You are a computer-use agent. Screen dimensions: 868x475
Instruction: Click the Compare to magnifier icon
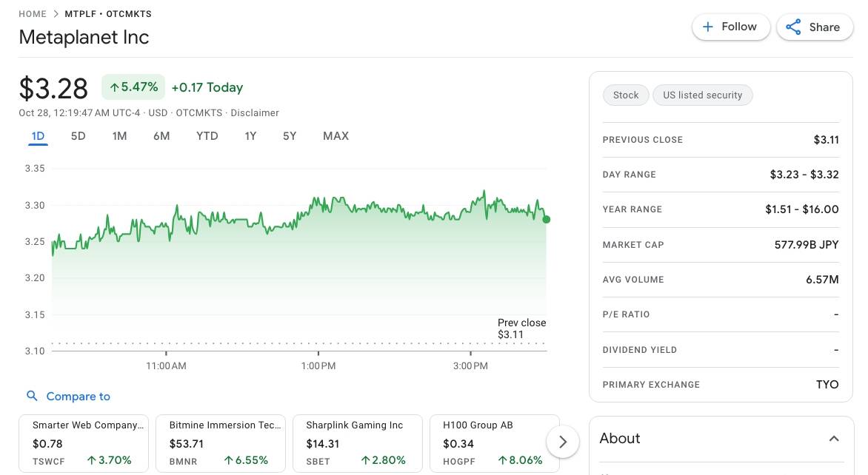pos(32,396)
